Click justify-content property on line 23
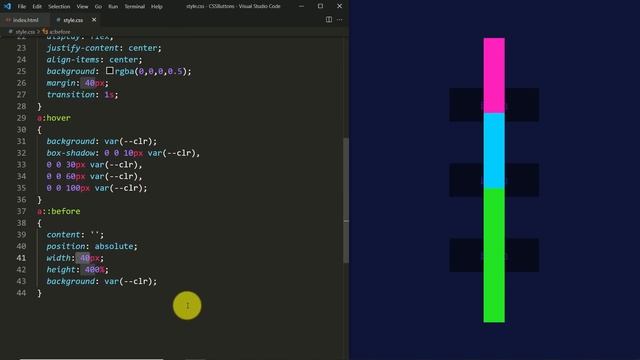The height and width of the screenshot is (360, 640). 83,48
